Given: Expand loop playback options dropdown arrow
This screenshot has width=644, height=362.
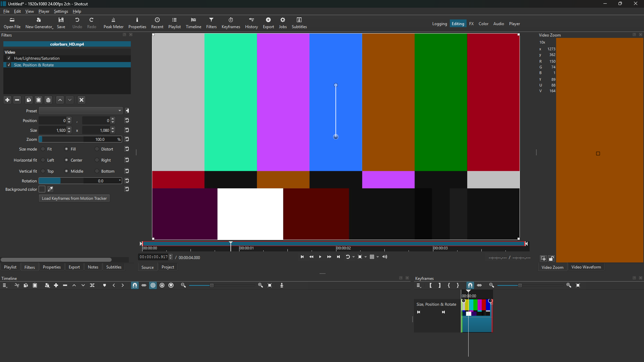Looking at the screenshot, I should coord(354,257).
